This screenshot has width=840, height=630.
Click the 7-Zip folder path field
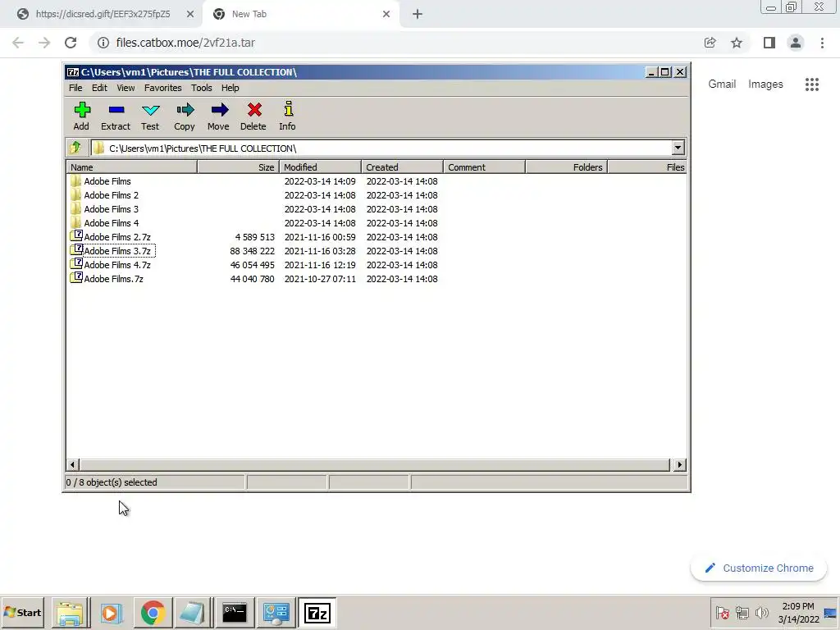tap(381, 148)
